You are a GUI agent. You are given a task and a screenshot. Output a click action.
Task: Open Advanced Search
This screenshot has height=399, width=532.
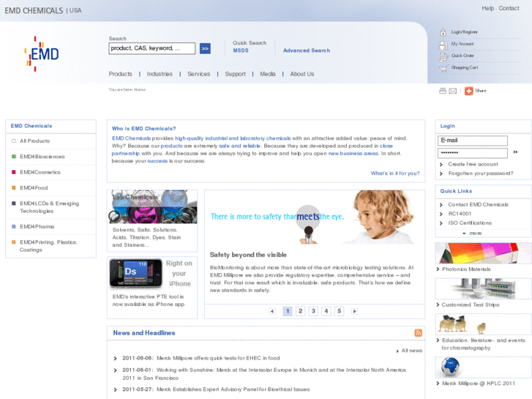tap(307, 51)
